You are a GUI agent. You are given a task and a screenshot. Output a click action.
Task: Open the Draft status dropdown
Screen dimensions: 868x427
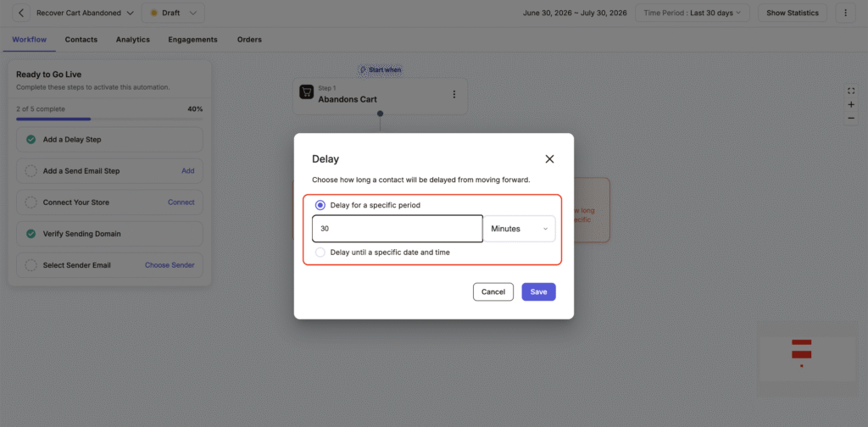point(173,13)
